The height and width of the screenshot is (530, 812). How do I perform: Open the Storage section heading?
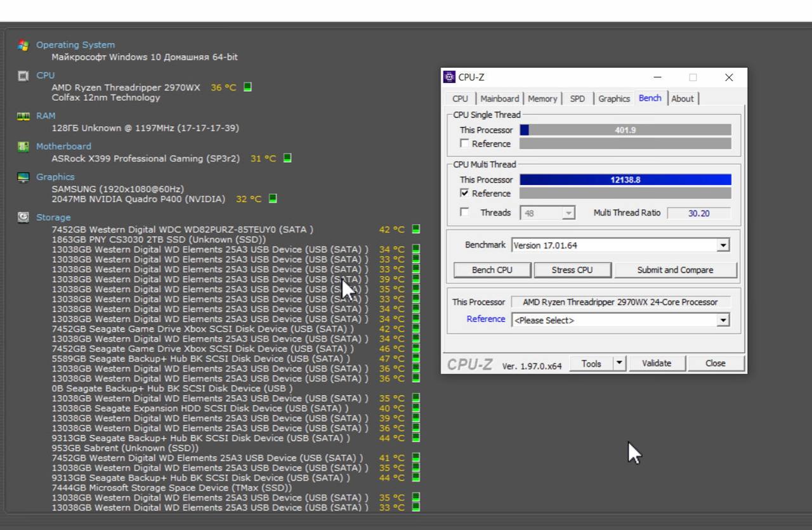click(53, 217)
